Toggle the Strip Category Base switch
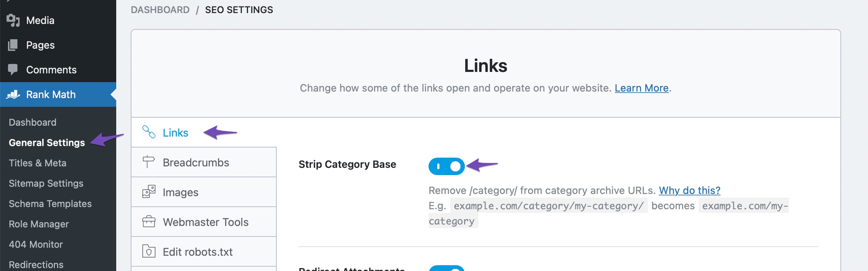This screenshot has width=868, height=271. coord(446,166)
